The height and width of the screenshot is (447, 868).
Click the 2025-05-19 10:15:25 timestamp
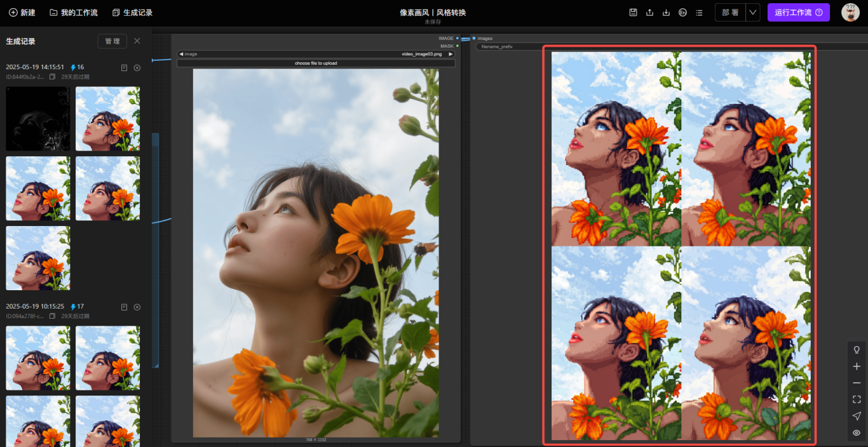click(35, 307)
